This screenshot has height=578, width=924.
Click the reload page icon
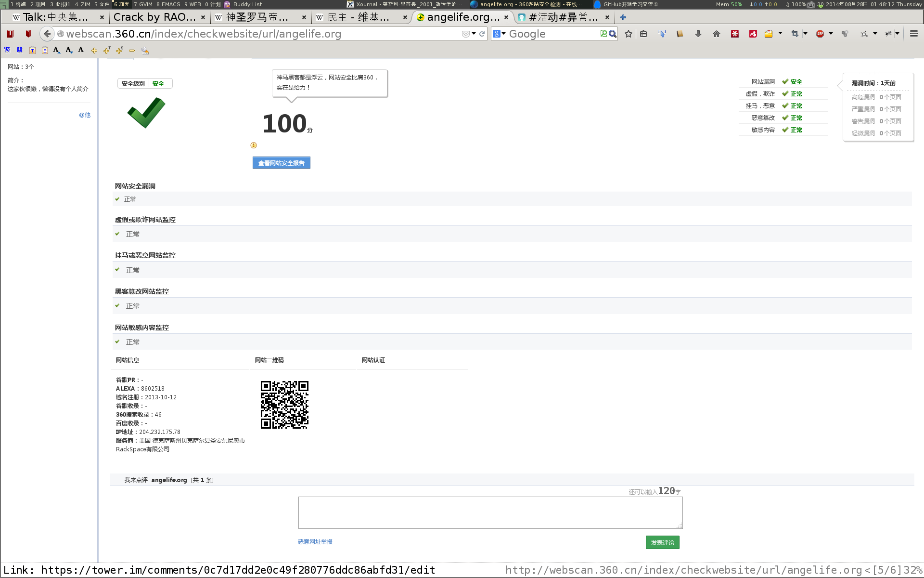point(482,34)
